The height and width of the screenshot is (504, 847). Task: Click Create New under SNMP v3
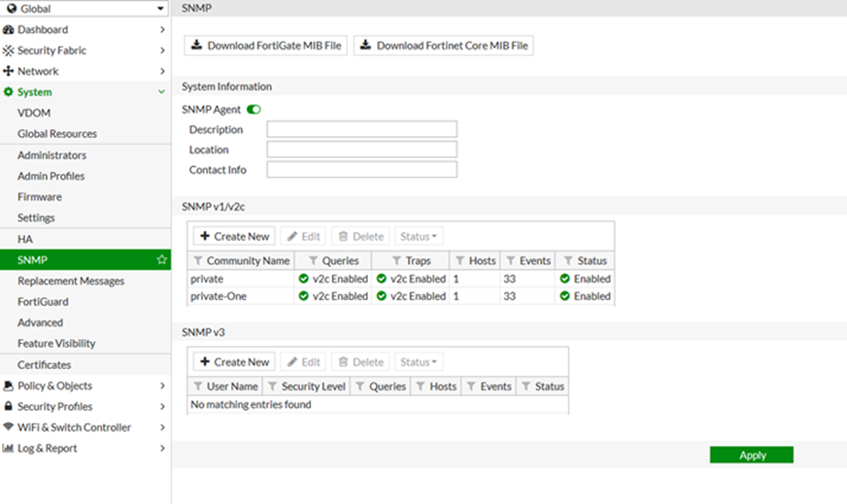click(233, 362)
